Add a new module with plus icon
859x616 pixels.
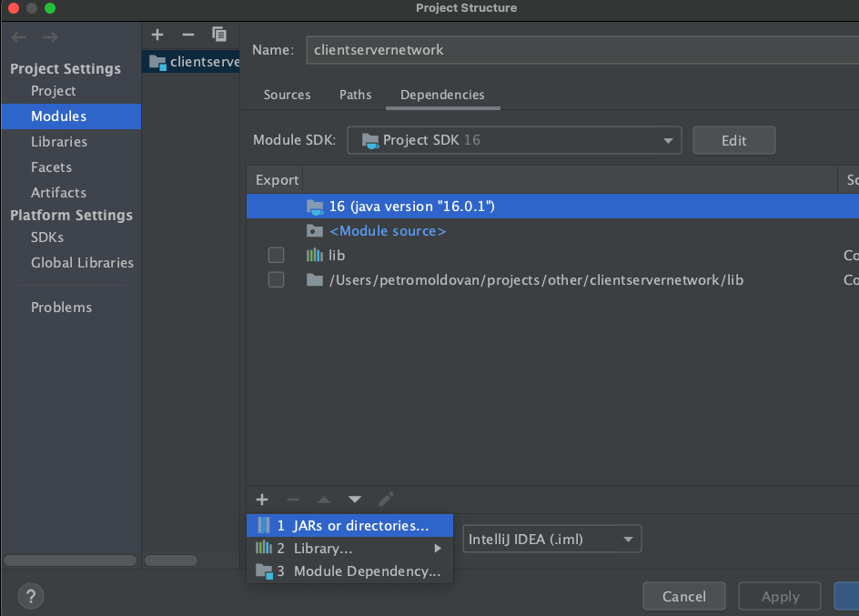click(157, 35)
